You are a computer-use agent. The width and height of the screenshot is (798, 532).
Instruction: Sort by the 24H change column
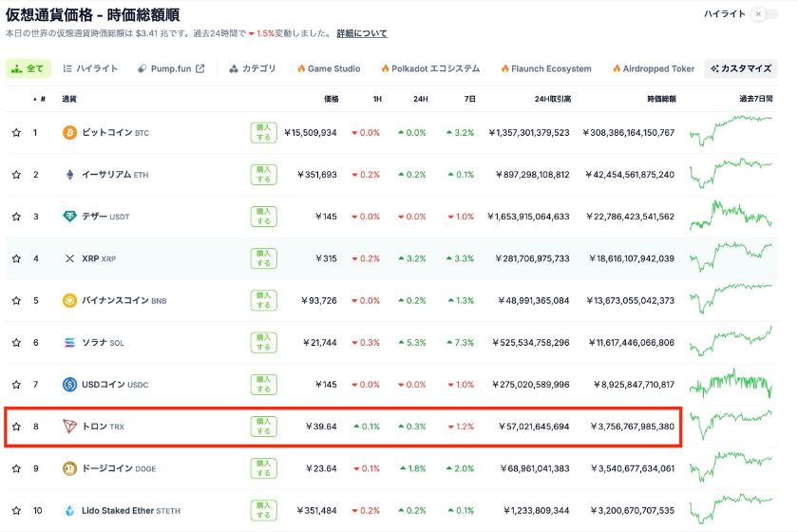(420, 99)
